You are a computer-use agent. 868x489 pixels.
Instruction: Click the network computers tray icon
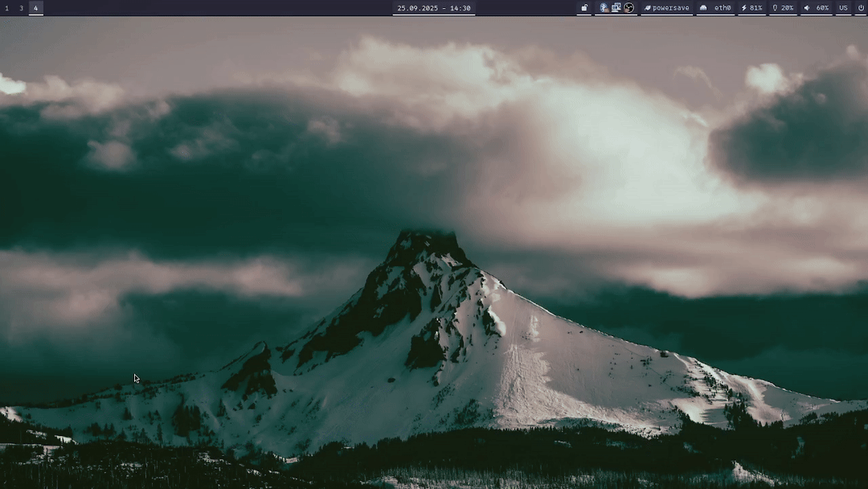pyautogui.click(x=616, y=8)
